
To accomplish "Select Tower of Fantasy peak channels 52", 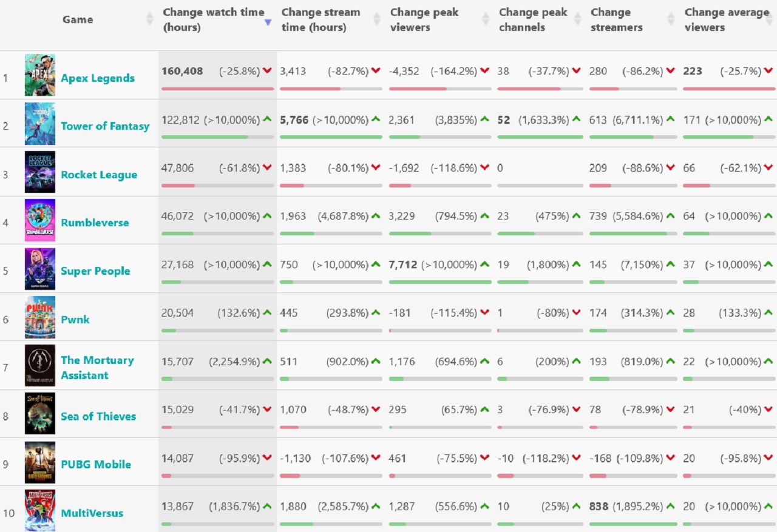I will pos(504,120).
